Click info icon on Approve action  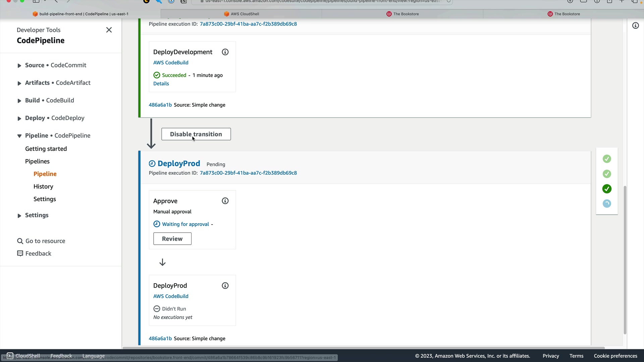[225, 201]
